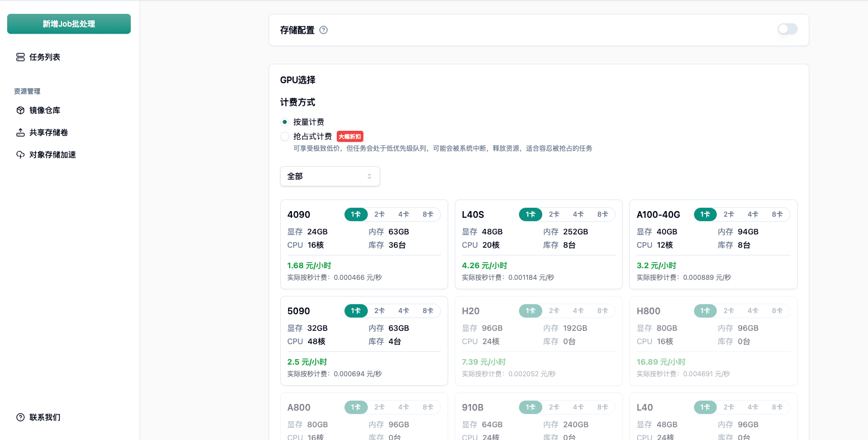Click the 镜像仓库 cube icon
The image size is (868, 440).
pos(20,110)
